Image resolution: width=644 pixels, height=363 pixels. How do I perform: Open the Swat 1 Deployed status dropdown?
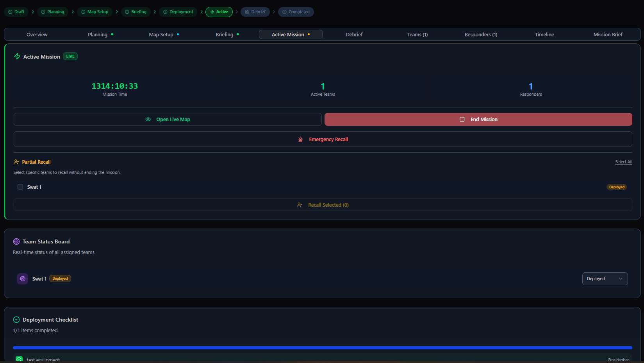pos(605,279)
